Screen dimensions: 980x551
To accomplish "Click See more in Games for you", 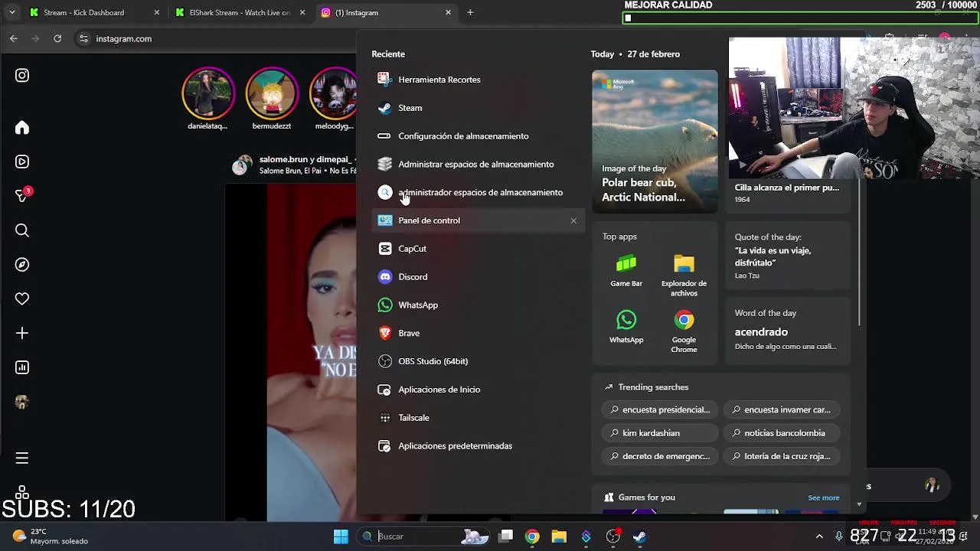I will pyautogui.click(x=824, y=497).
